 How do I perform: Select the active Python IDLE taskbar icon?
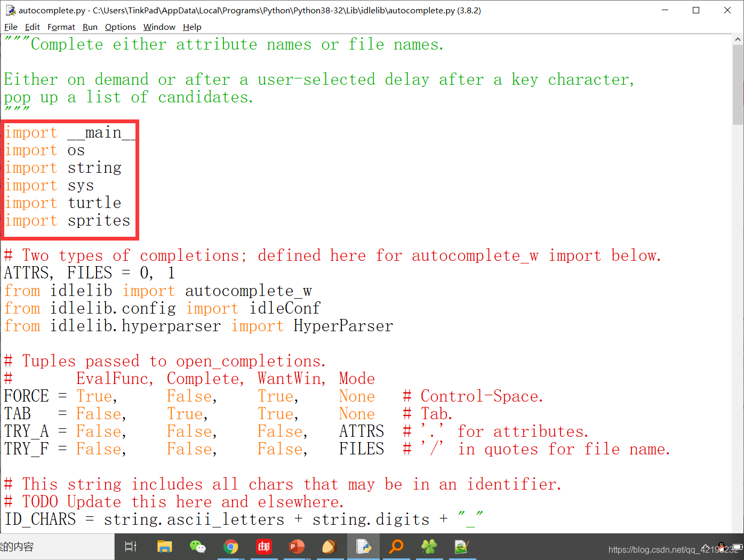364,547
